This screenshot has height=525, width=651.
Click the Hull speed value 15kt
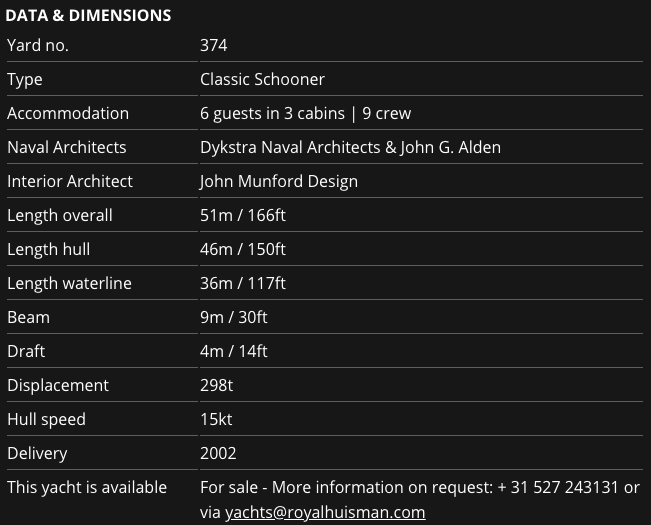tap(216, 419)
